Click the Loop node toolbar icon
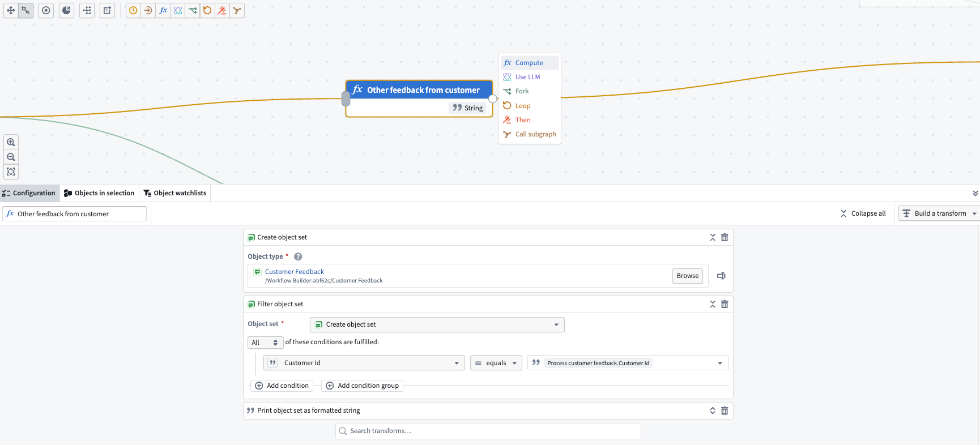Viewport: 980px width, 445px height. tap(207, 10)
